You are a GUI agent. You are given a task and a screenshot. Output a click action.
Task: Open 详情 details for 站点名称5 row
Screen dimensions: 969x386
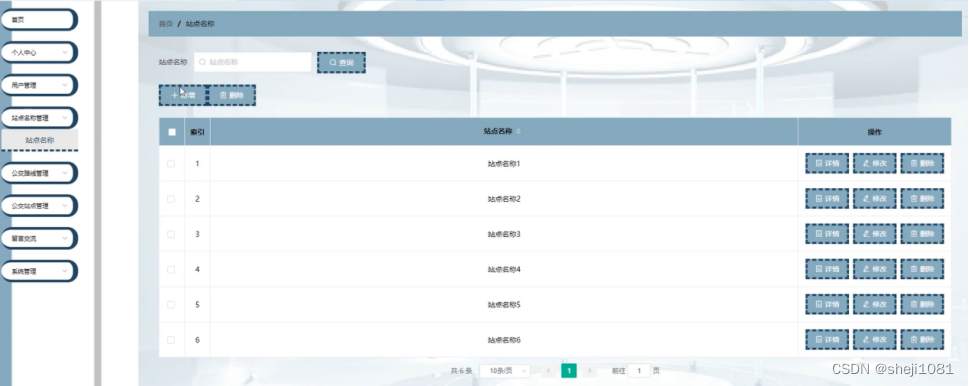827,304
